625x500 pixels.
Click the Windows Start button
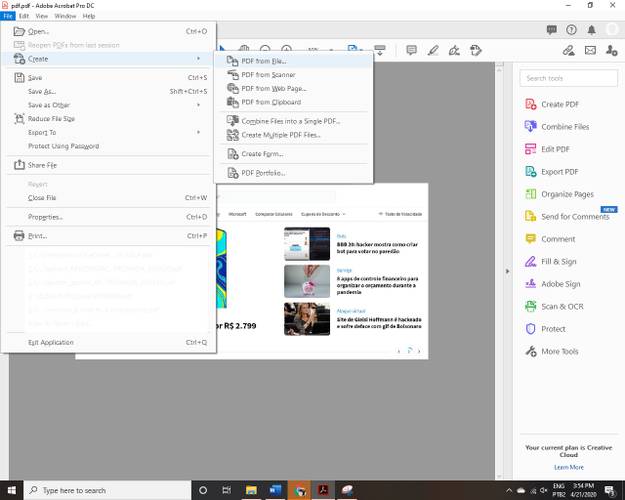(x=12, y=490)
